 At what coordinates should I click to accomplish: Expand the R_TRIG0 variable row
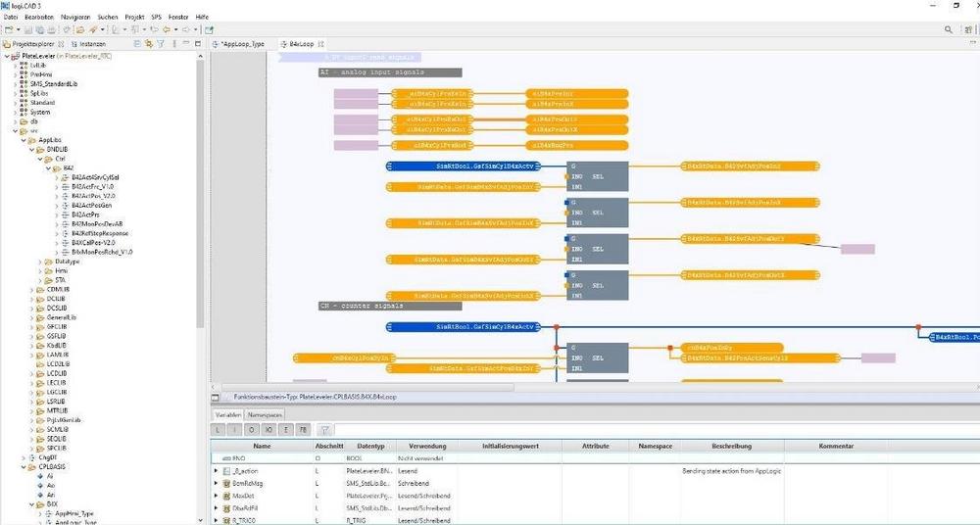tap(217, 520)
